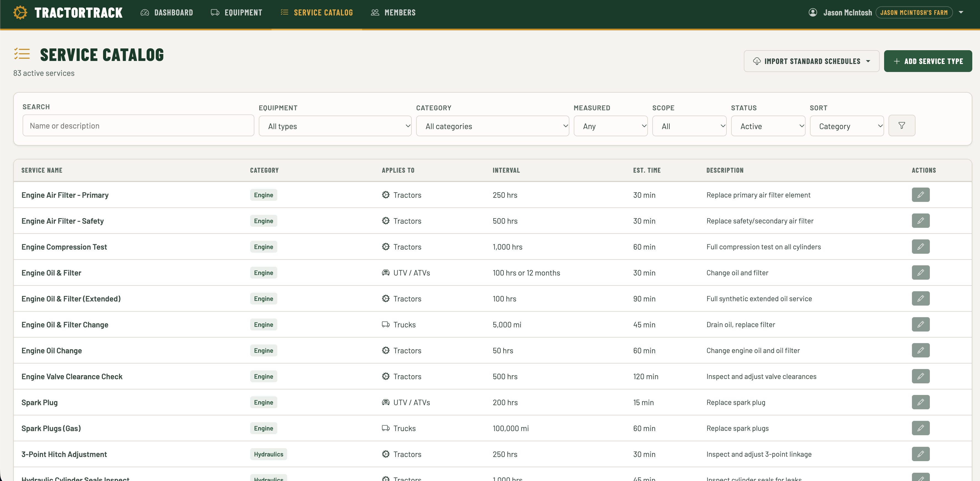Click 'Full synthetic extended oil service' description
The image size is (980, 481).
coord(759,299)
